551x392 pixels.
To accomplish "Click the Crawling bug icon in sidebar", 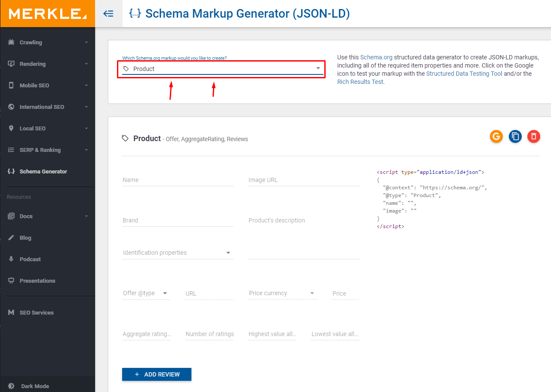I will (11, 42).
